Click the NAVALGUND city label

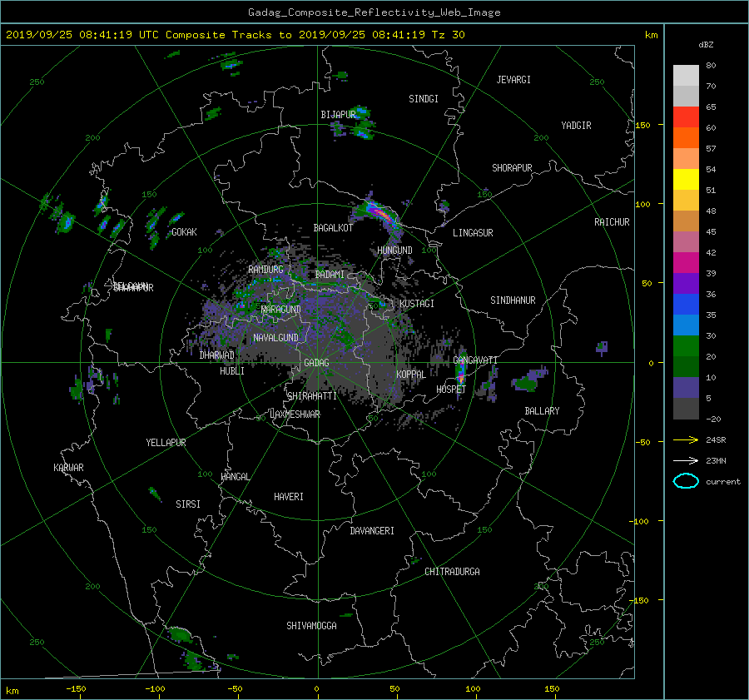tap(275, 338)
